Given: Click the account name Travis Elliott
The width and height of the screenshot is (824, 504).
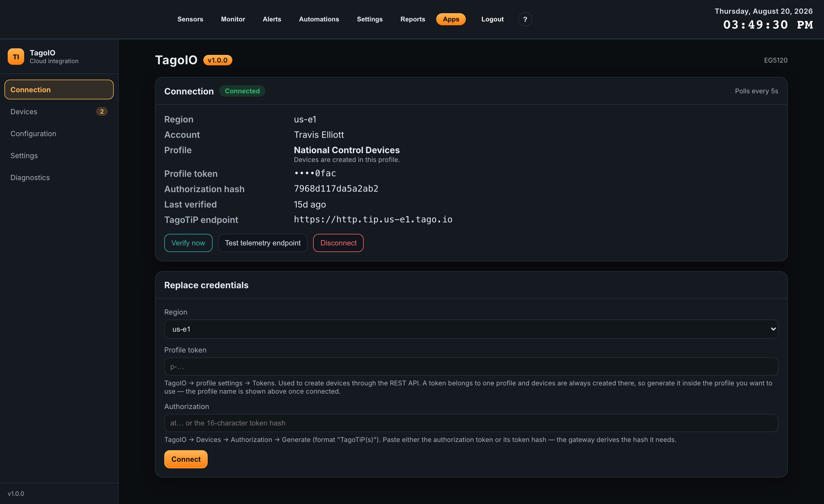Looking at the screenshot, I should 319,135.
